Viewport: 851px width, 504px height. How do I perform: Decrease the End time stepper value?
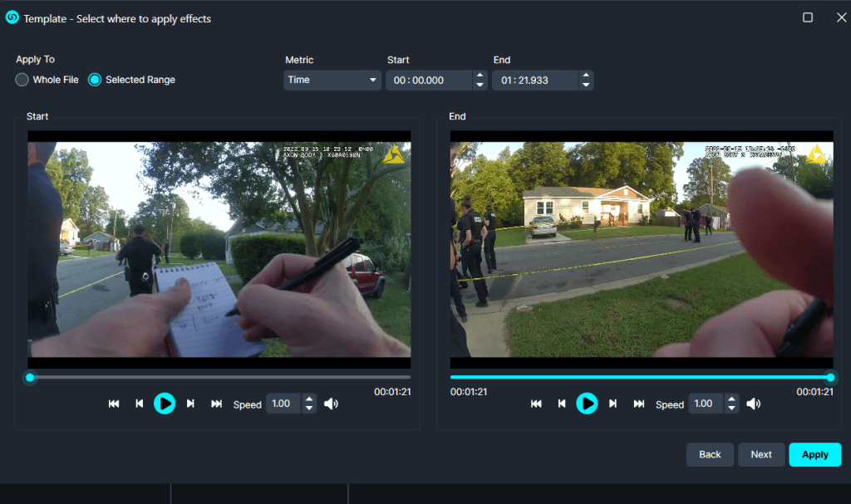click(586, 85)
